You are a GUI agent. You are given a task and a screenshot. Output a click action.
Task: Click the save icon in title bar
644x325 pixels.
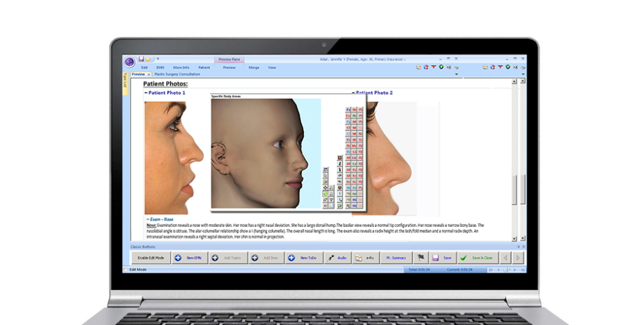pos(141,59)
